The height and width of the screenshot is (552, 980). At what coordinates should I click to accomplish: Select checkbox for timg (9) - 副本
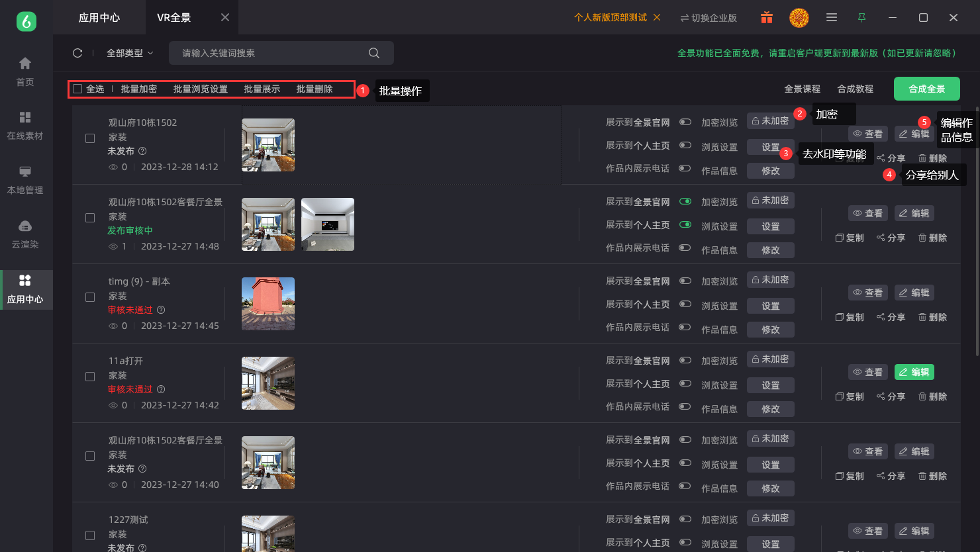pyautogui.click(x=90, y=297)
